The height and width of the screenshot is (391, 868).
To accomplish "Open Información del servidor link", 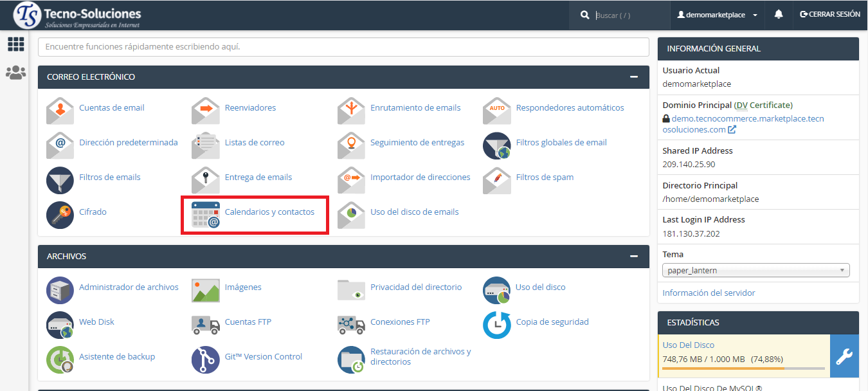I will point(709,293).
